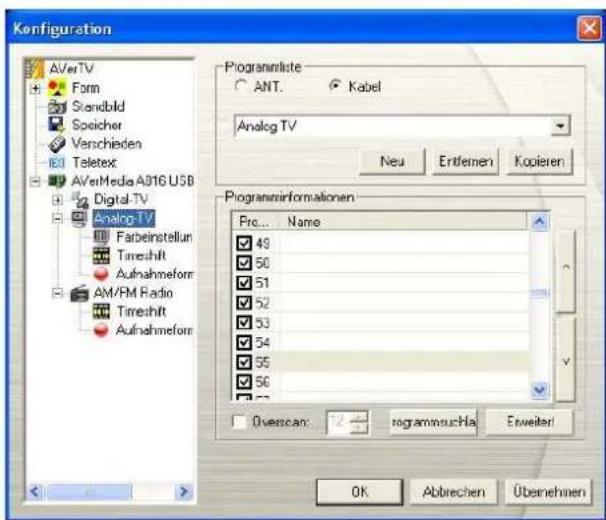Select the Analog-TV label in the tree
This screenshot has width=606, height=520.
(124, 218)
